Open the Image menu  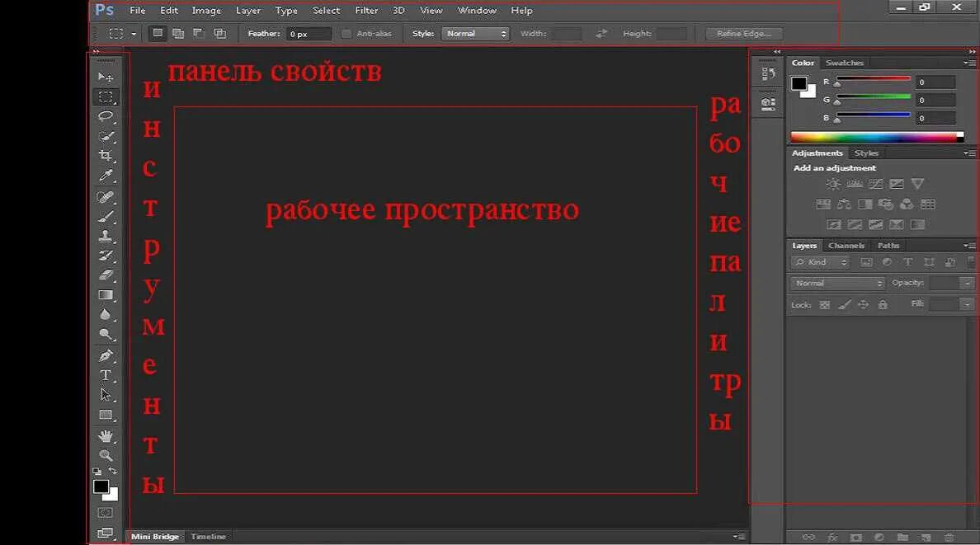point(206,11)
